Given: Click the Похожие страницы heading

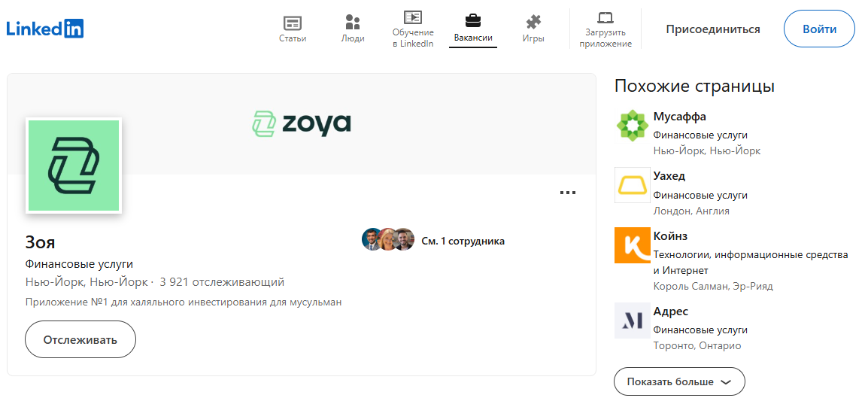Looking at the screenshot, I should pos(694,87).
